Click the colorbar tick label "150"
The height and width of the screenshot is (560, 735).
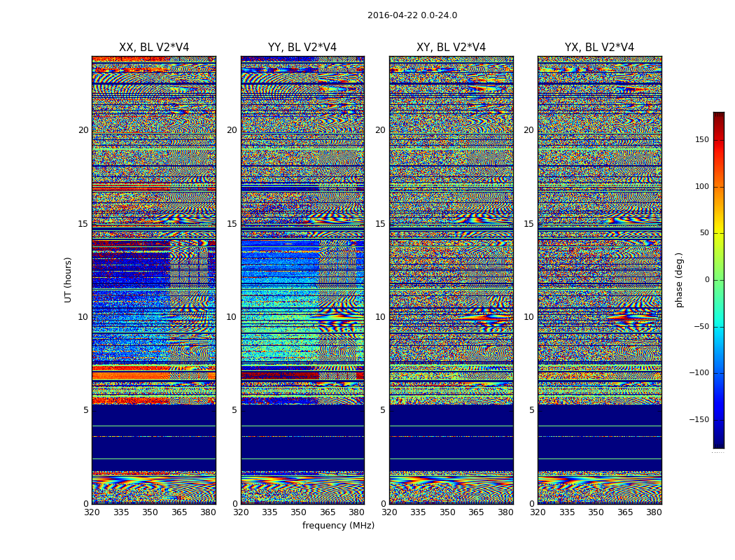[x=702, y=139]
